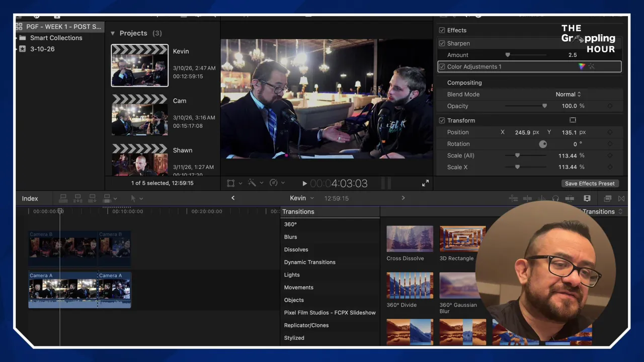Pick the 360° Divide transition
Viewport: 644px width, 362px height.
tap(410, 286)
